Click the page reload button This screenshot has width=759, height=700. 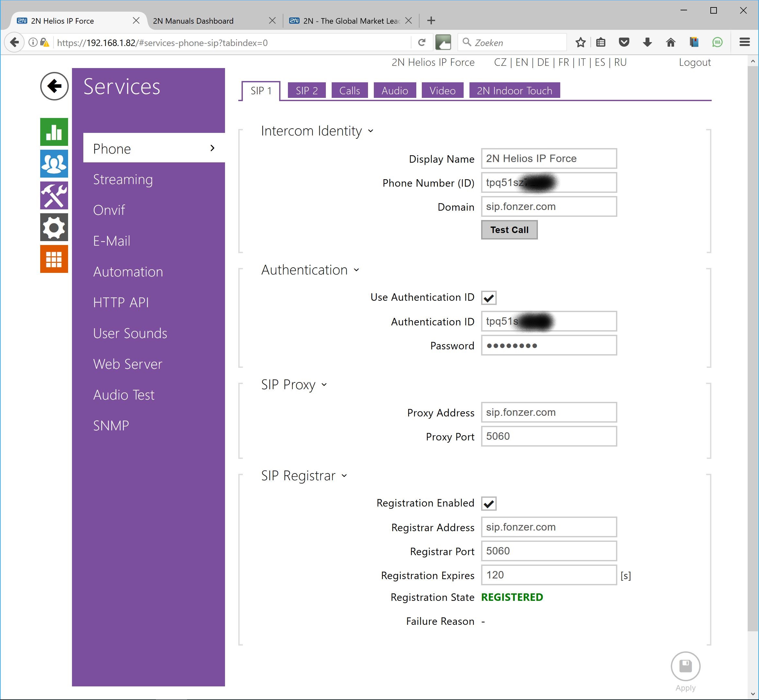(422, 42)
